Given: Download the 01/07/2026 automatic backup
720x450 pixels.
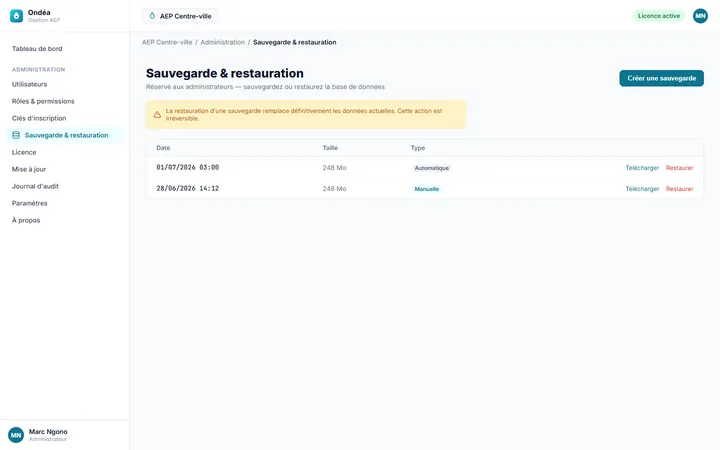Looking at the screenshot, I should coord(642,168).
